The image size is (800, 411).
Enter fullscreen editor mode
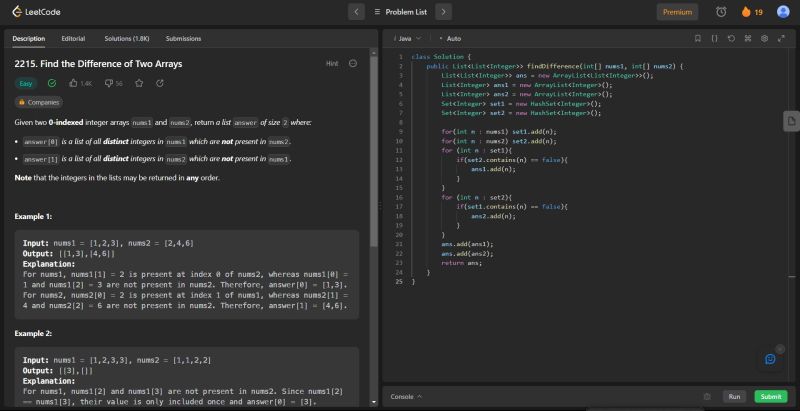(x=780, y=38)
